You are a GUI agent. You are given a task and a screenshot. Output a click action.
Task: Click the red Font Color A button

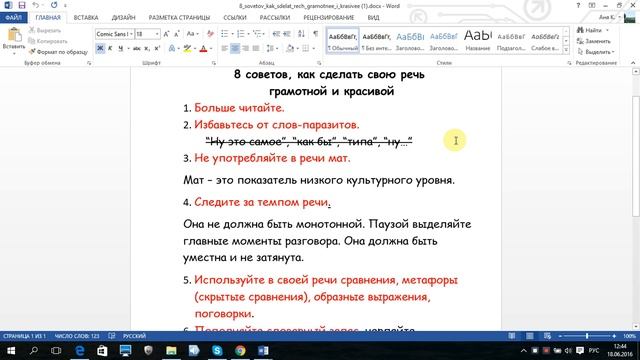click(203, 49)
